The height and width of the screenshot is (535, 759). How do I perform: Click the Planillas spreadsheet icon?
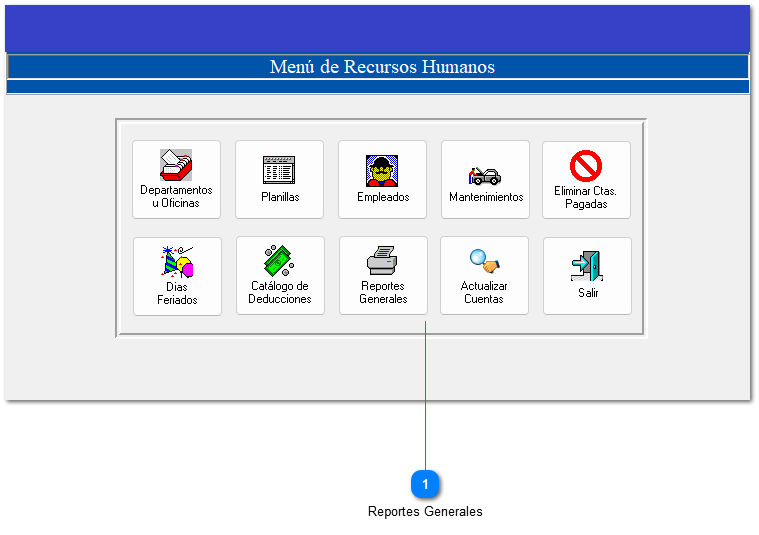pos(279,169)
